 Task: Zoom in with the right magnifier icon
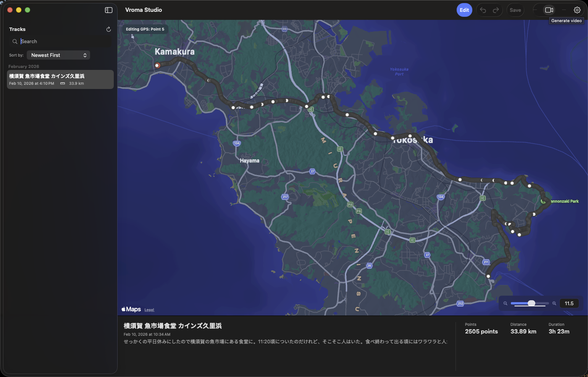554,303
